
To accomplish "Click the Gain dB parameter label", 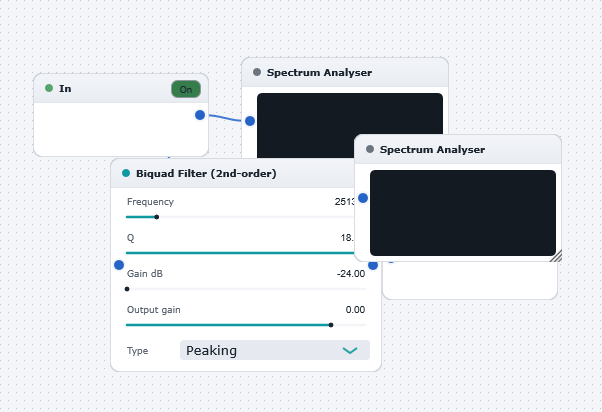I will point(145,274).
